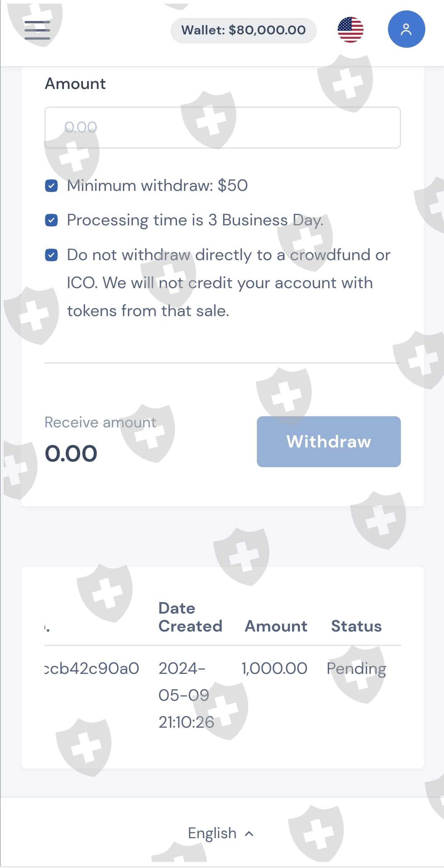
Task: Click the Wallet balance pill
Action: [244, 31]
